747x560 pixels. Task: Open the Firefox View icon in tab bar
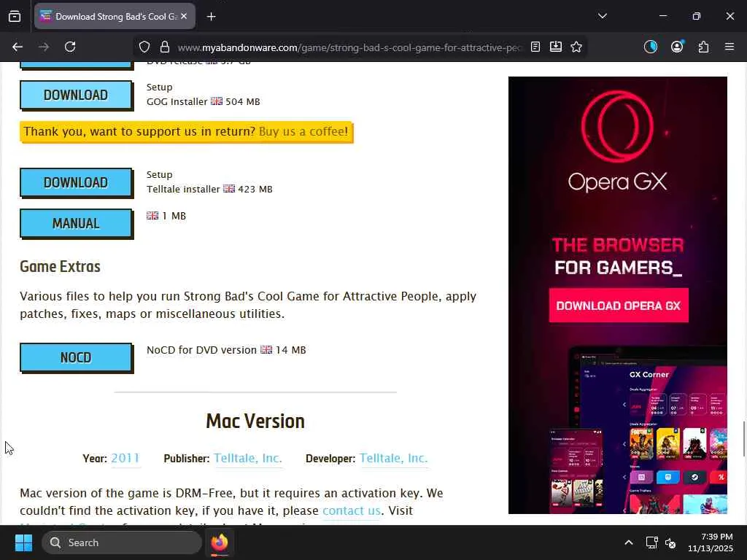[15, 17]
